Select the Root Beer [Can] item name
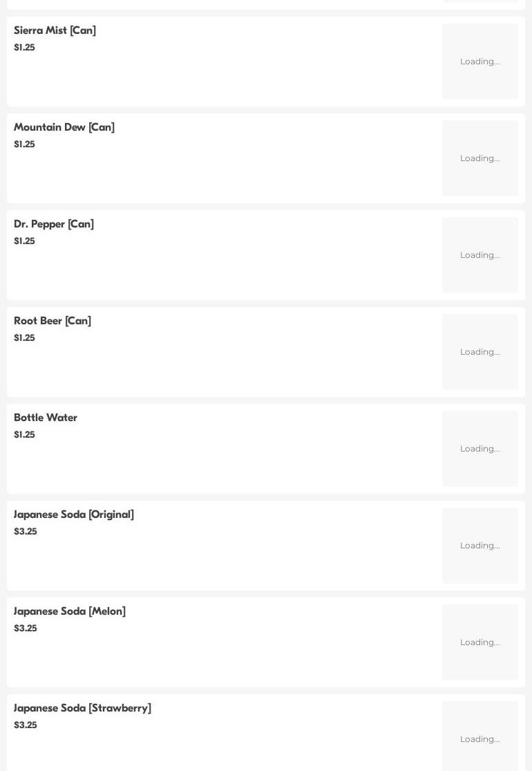The image size is (532, 771). 53,321
